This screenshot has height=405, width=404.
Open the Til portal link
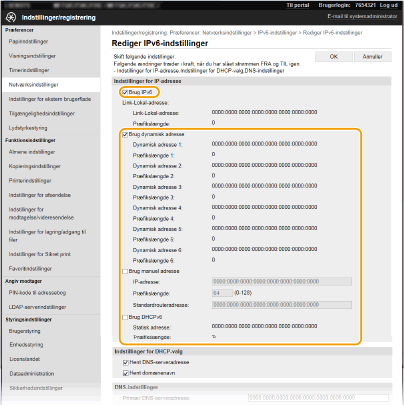point(298,5)
